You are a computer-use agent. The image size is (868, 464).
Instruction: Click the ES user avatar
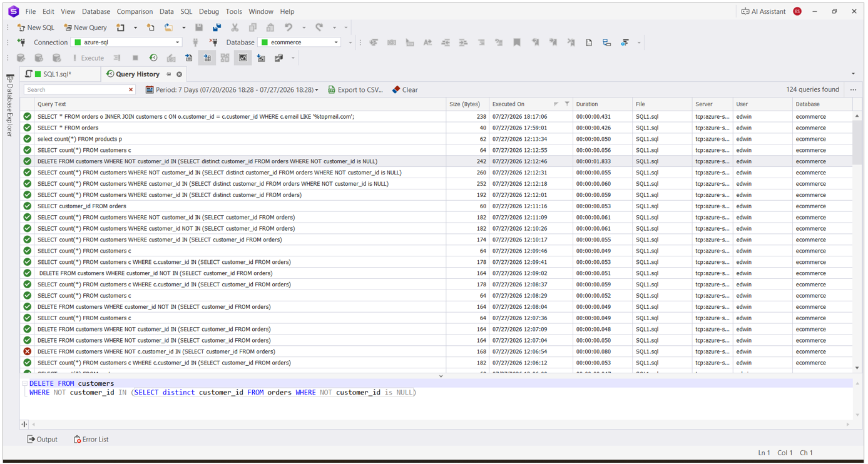click(x=797, y=11)
